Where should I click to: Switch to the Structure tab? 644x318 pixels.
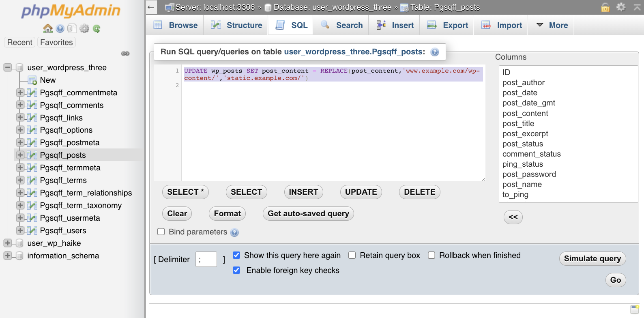tap(236, 25)
